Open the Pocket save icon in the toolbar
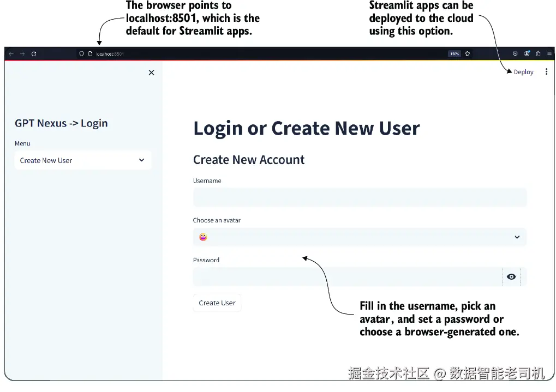The width and height of the screenshot is (556, 392). [515, 54]
